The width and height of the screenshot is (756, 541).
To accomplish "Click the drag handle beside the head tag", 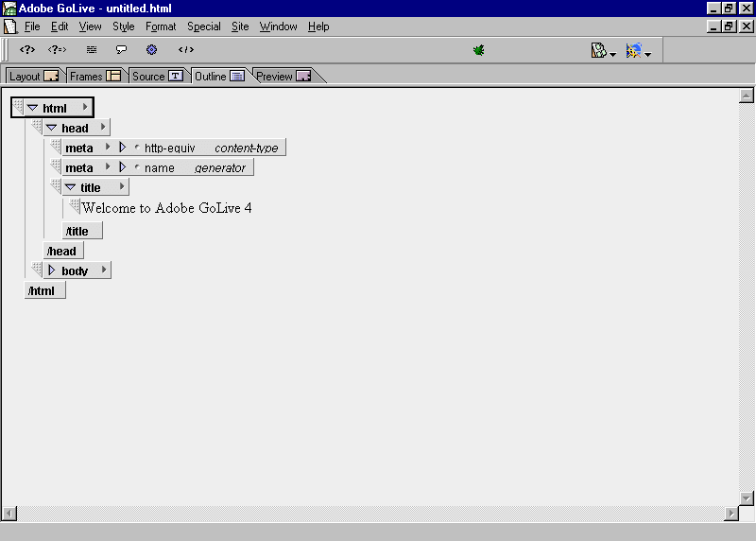I will [x=37, y=127].
